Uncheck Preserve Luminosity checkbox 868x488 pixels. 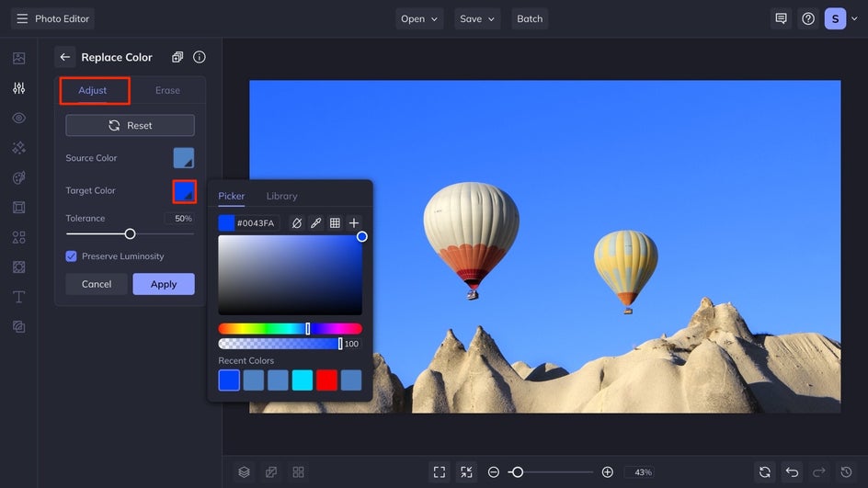[x=72, y=256]
